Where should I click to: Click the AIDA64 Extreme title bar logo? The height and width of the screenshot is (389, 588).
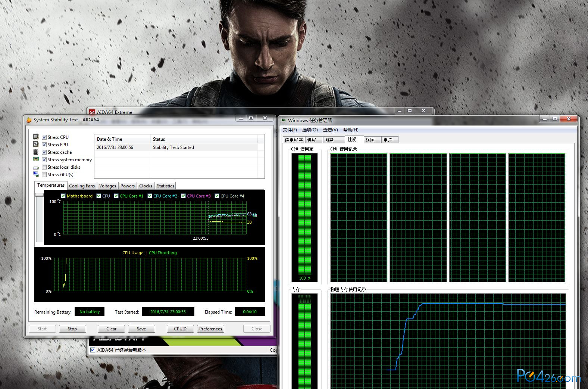pyautogui.click(x=92, y=112)
